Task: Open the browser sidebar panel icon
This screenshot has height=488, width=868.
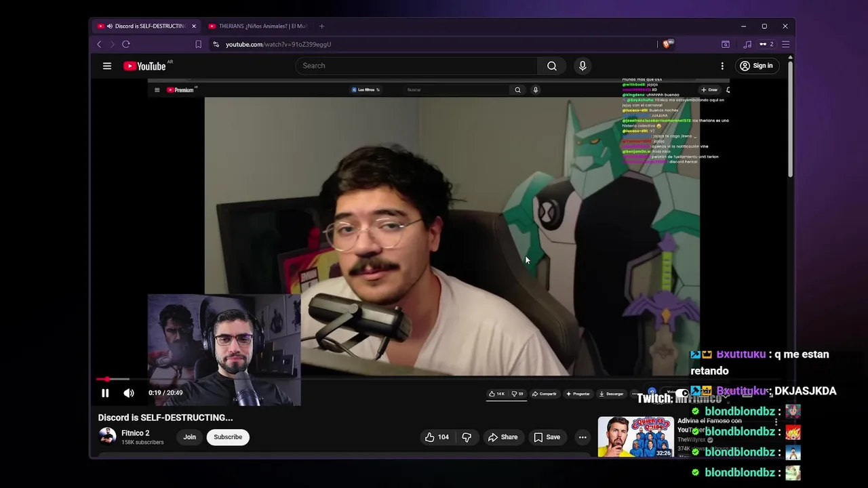Action: tap(726, 44)
